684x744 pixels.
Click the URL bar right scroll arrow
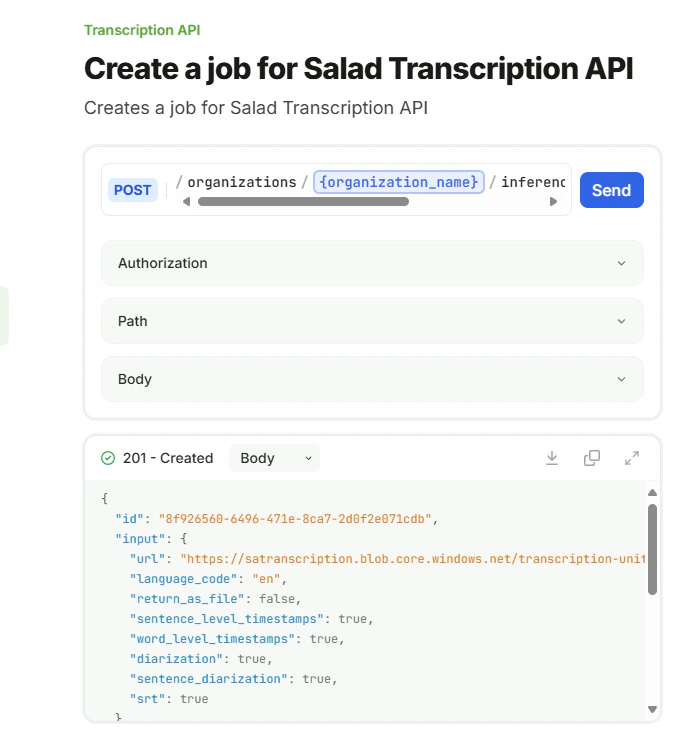[x=553, y=202]
